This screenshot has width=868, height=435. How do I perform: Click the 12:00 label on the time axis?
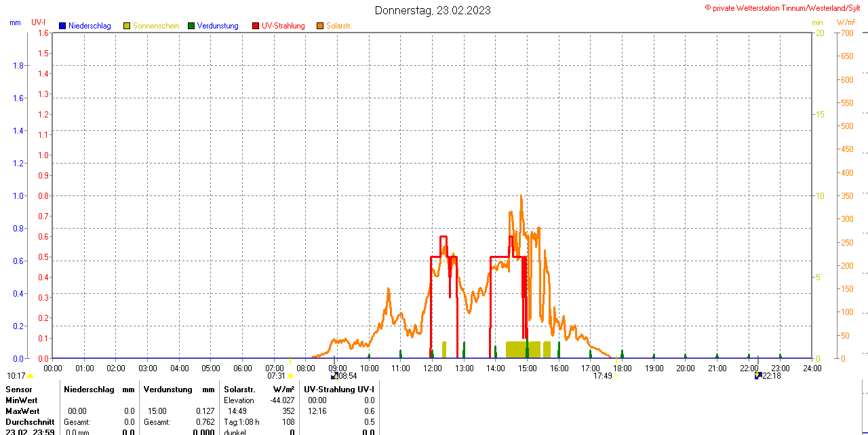[432, 368]
